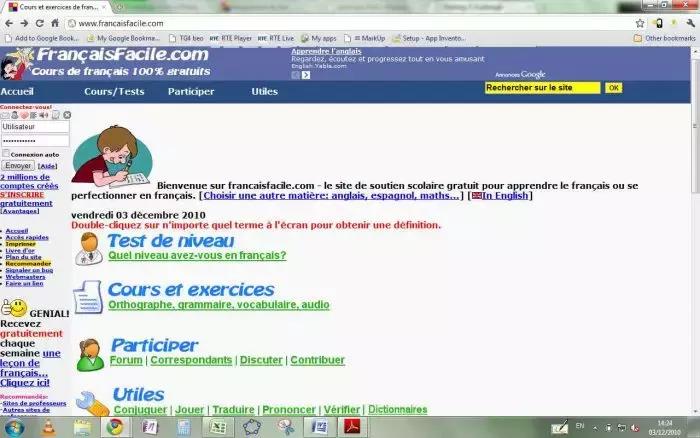Click the speaker icon in login toolbar
The image size is (700, 438).
(x=44, y=115)
